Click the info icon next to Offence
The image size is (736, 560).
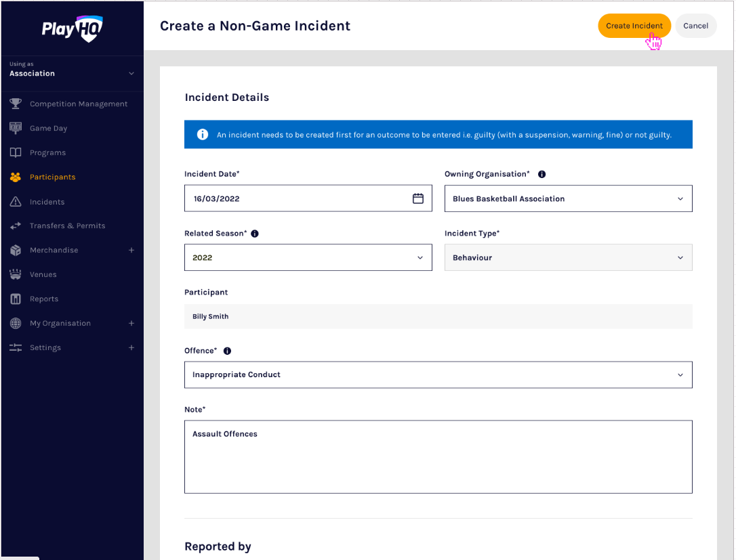tap(227, 351)
